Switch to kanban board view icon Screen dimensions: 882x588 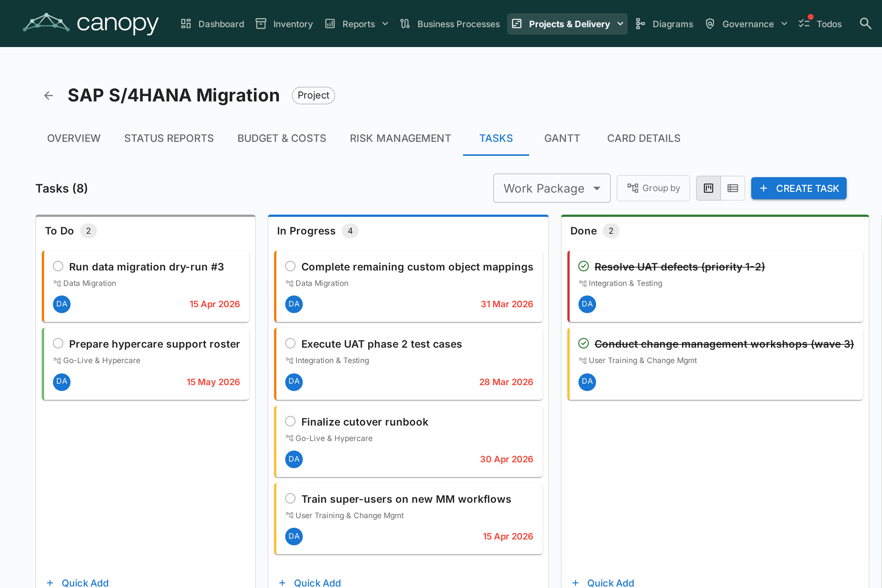[709, 188]
